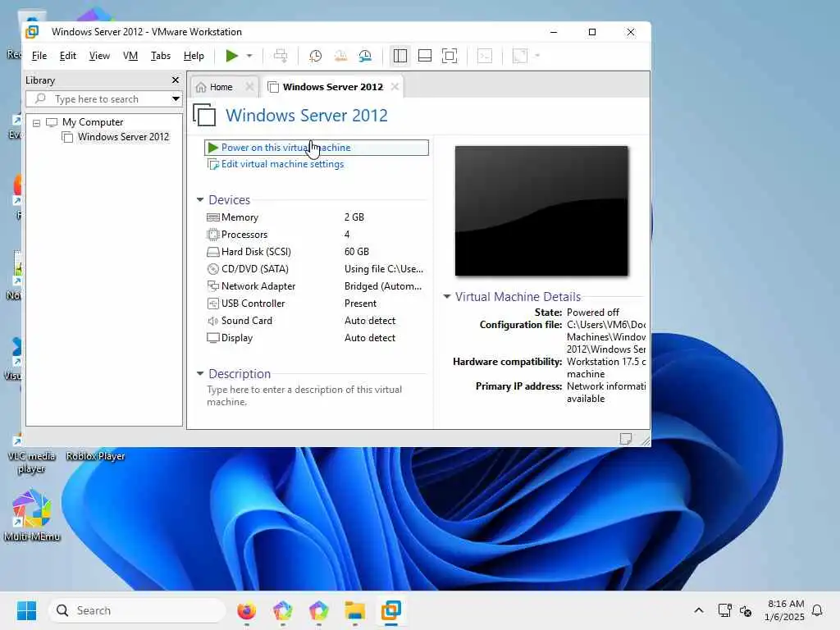Screen dimensions: 840x630
Task: Open the Tabs menu
Action: click(160, 56)
